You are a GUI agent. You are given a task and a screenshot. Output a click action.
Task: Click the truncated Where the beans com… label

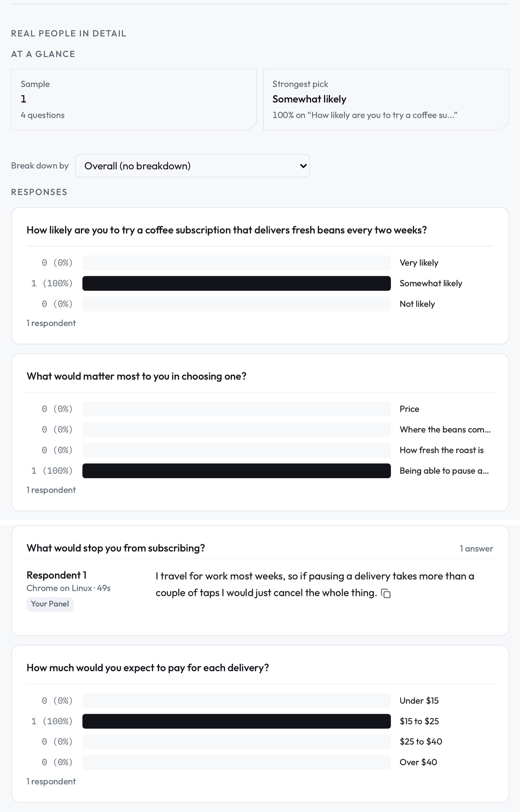[445, 430]
